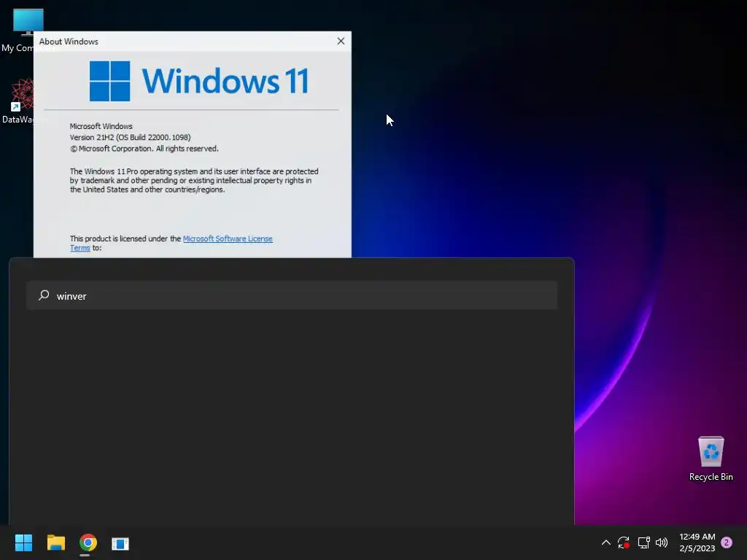Image resolution: width=747 pixels, height=560 pixels.
Task: Click the Version 21H2 build text
Action: coord(130,137)
